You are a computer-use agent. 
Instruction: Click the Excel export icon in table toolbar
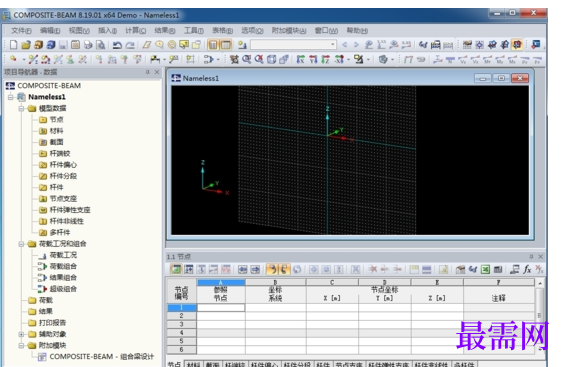coord(485,269)
